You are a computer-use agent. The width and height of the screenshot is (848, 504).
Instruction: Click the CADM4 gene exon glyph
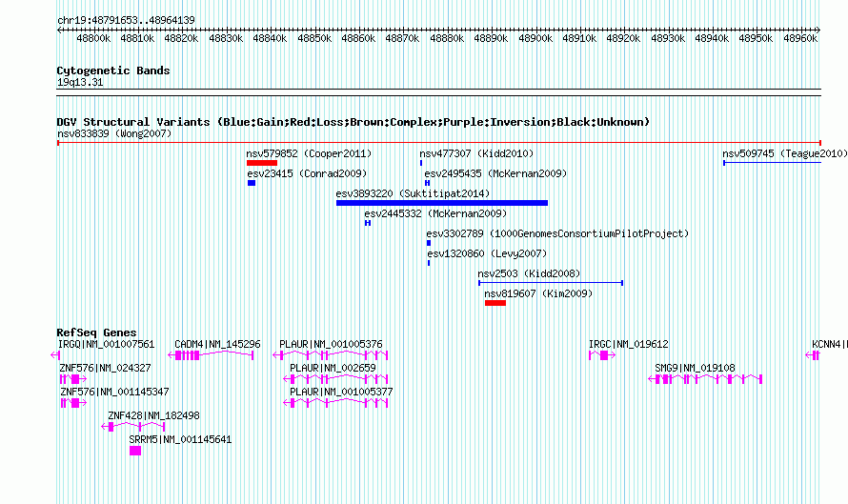(x=211, y=355)
